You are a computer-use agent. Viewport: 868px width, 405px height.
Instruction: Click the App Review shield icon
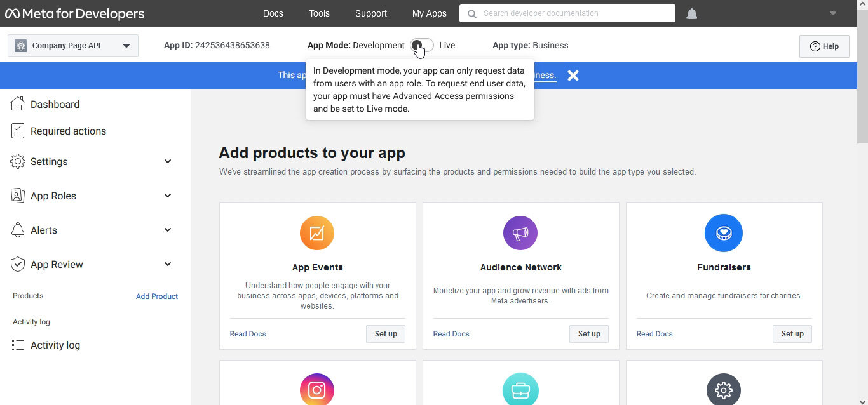pos(18,264)
